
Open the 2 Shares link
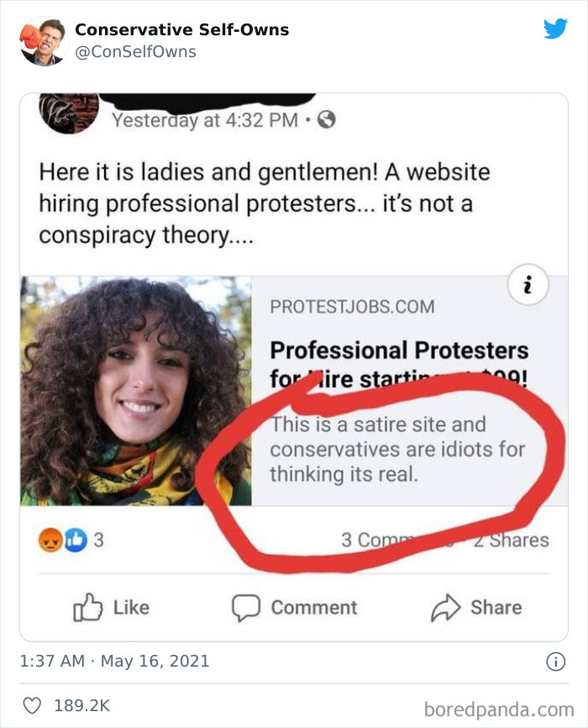511,538
